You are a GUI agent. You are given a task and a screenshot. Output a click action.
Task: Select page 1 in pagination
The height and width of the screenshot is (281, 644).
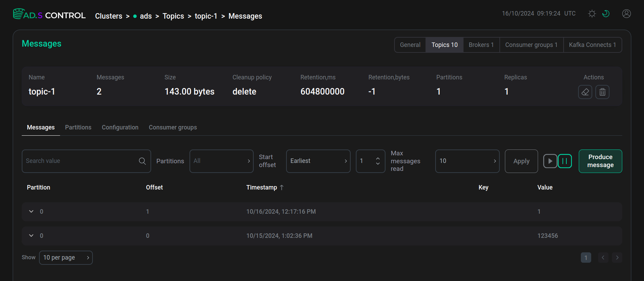coord(586,258)
